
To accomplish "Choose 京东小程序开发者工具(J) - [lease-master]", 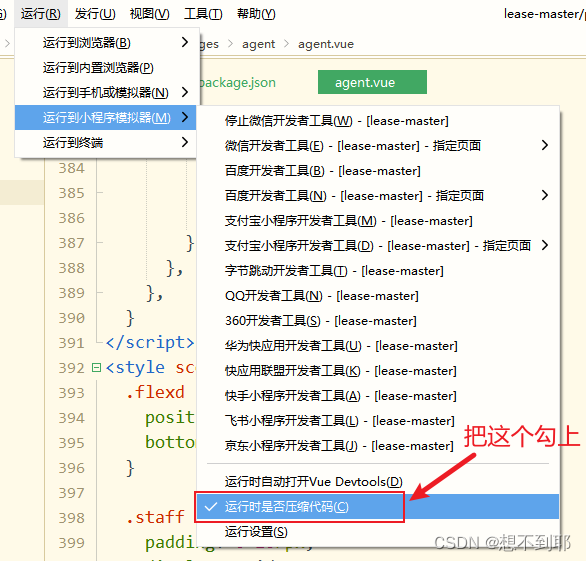I will 378,446.
